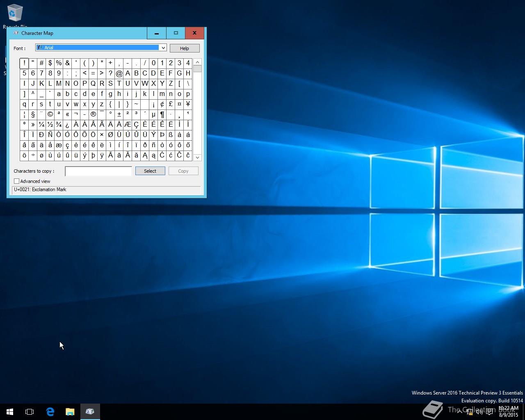Launch Microsoft Edge from the taskbar
This screenshot has height=420, width=525.
[50, 411]
